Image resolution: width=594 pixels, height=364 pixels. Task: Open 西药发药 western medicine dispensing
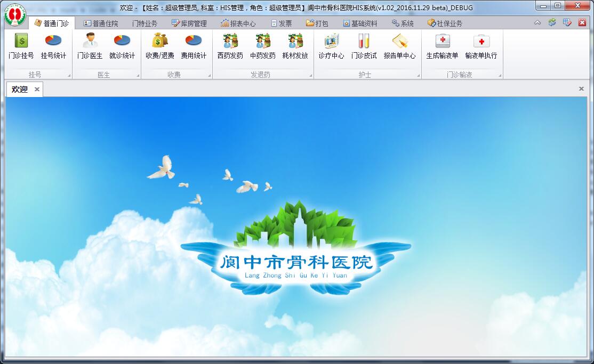(x=230, y=46)
